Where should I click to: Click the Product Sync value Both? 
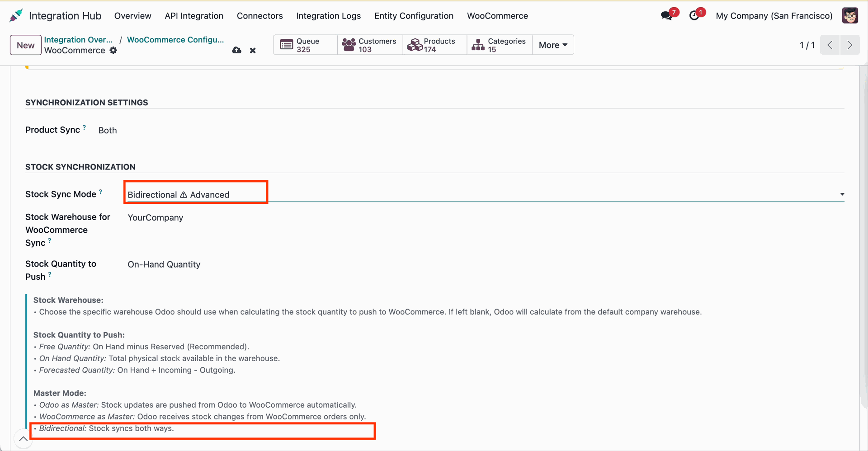pyautogui.click(x=108, y=130)
